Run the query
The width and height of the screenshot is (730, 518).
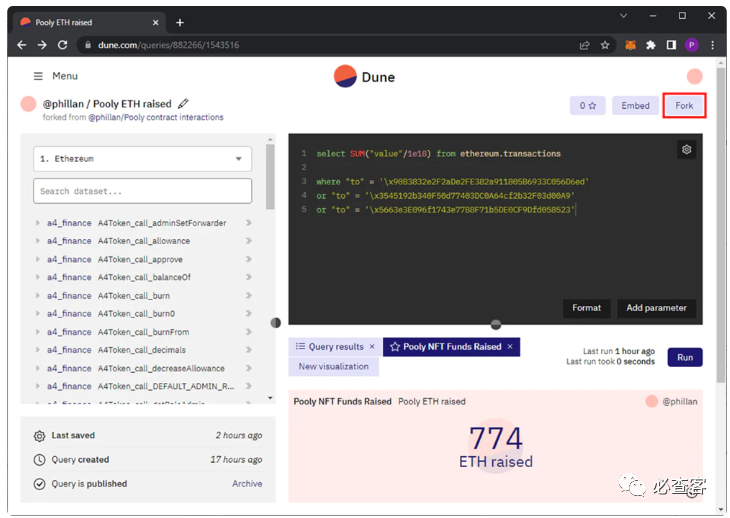pyautogui.click(x=685, y=357)
